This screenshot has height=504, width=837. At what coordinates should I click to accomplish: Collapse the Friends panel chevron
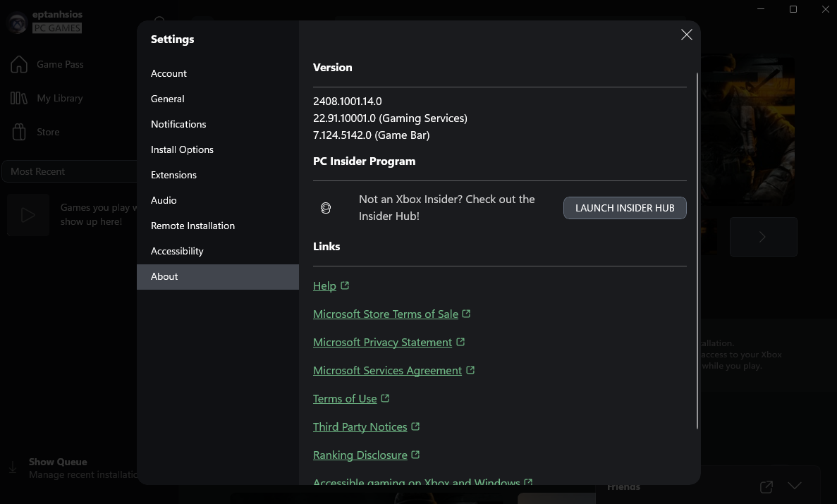[x=795, y=485]
